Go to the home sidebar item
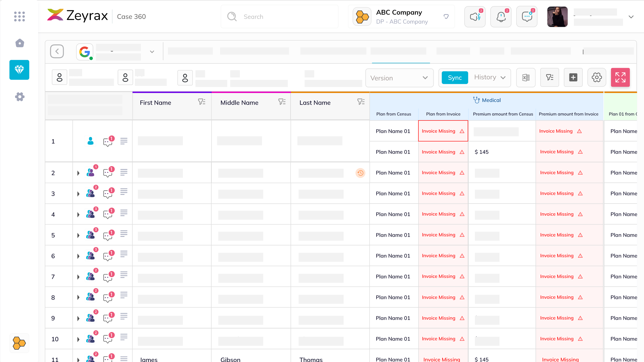Viewport: 644px width, 362px height. click(19, 43)
